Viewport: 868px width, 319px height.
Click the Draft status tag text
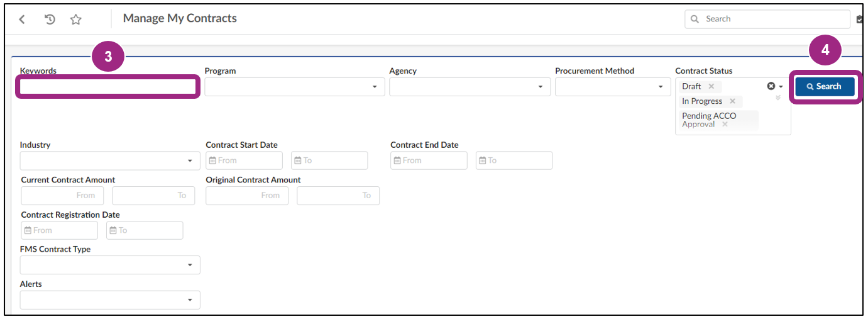click(x=691, y=86)
